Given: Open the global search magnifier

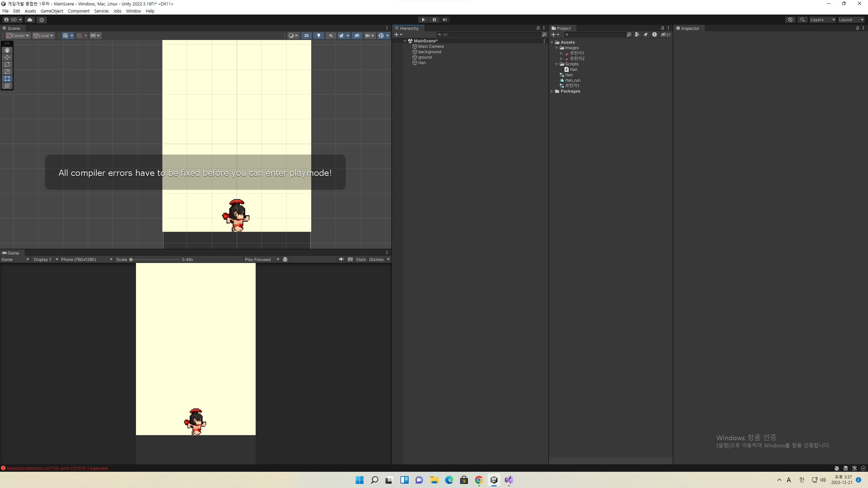Looking at the screenshot, I should [x=802, y=20].
